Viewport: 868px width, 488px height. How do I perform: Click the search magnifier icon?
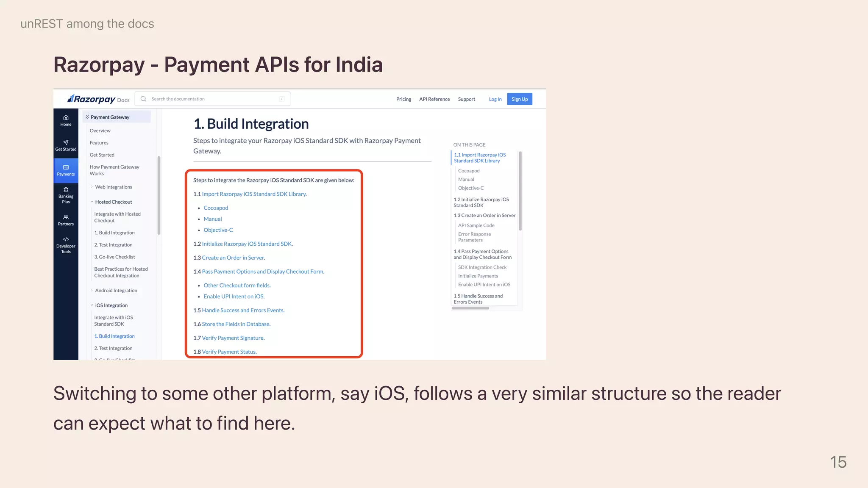point(143,99)
